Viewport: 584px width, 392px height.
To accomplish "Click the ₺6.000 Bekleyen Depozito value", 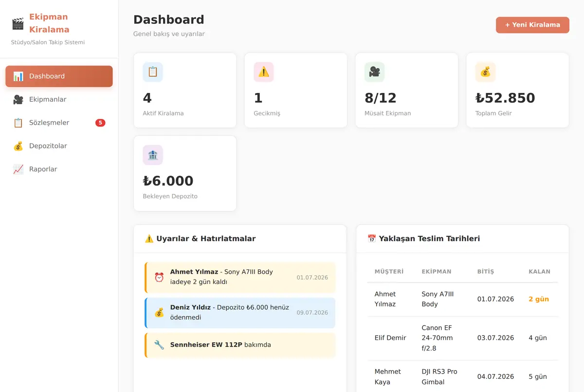I will pos(168,181).
